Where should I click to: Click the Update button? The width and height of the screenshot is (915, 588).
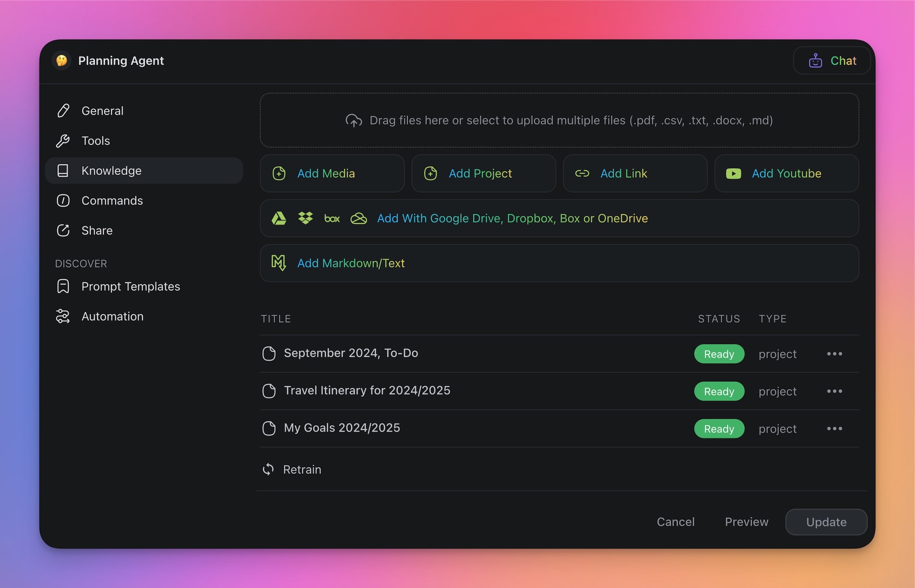(826, 522)
